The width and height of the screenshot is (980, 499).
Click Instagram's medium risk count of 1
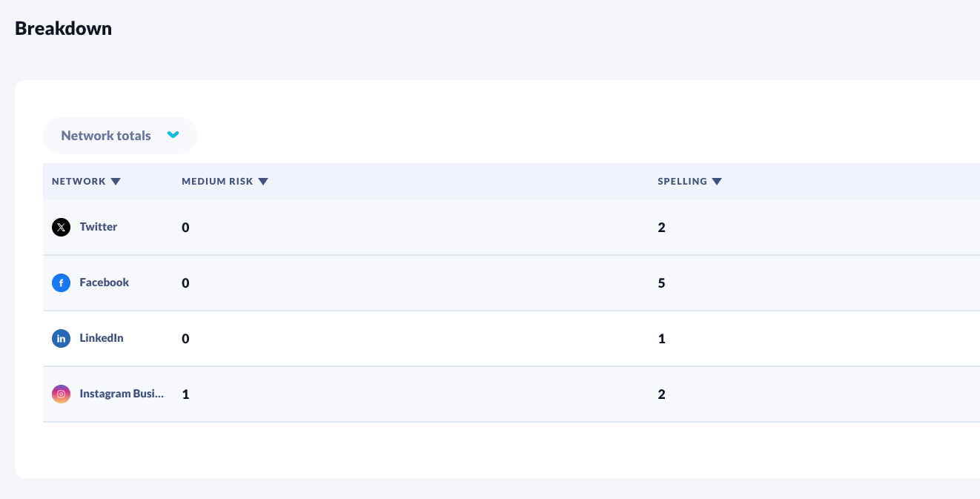pyautogui.click(x=185, y=394)
